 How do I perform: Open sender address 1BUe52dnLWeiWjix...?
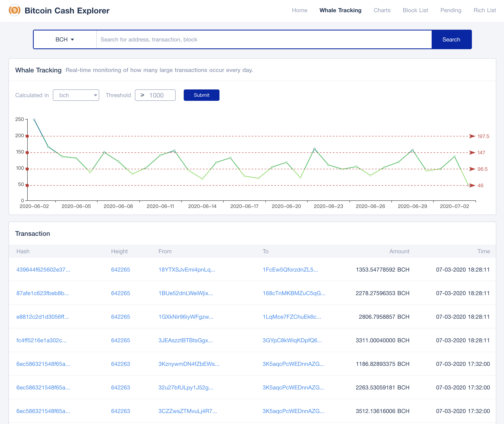click(186, 293)
